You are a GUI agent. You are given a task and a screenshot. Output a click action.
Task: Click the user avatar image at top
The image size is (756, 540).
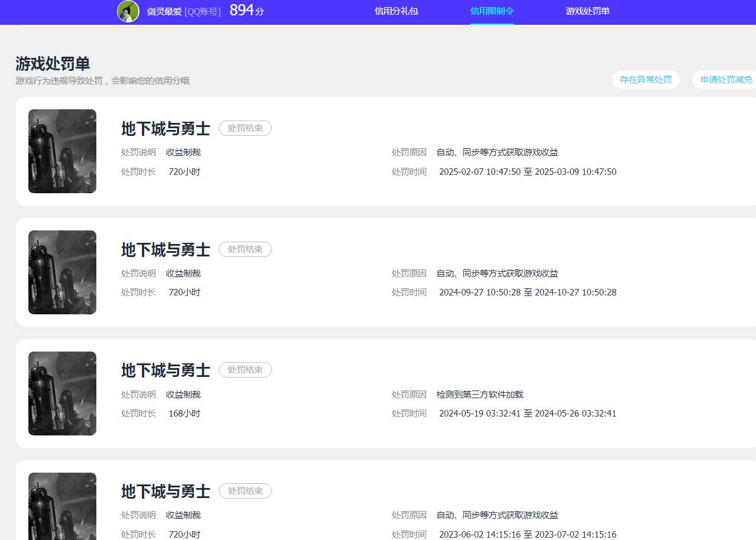click(126, 12)
